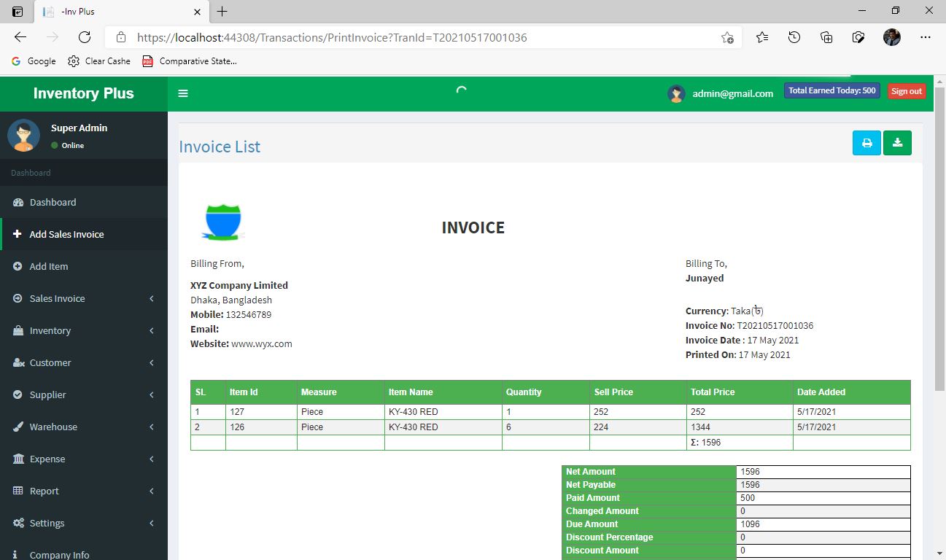
Task: Collapse the Customer menu chevron
Action: 151,362
